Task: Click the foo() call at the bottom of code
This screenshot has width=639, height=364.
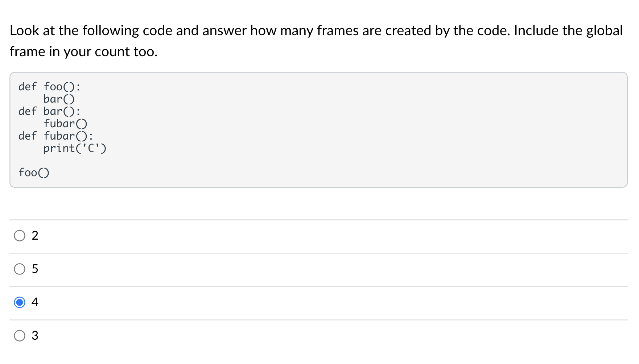Action: click(x=34, y=172)
